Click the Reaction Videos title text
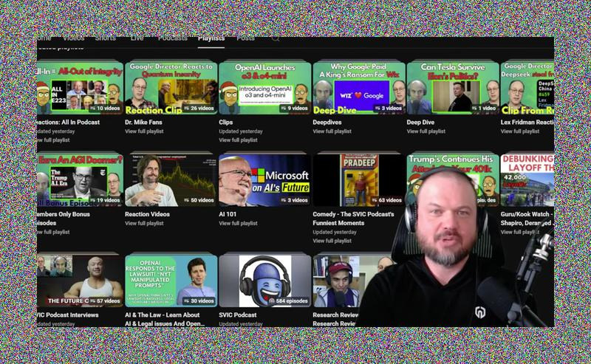This screenshot has width=591, height=364. 147,214
